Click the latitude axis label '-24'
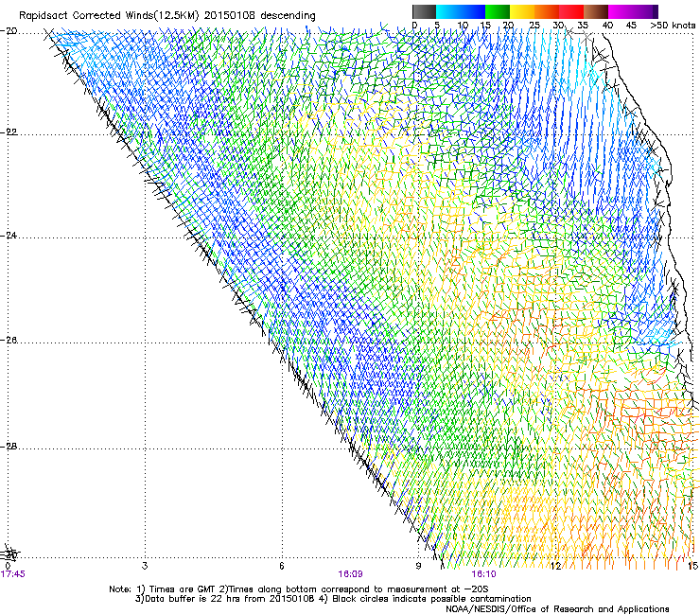 9,236
